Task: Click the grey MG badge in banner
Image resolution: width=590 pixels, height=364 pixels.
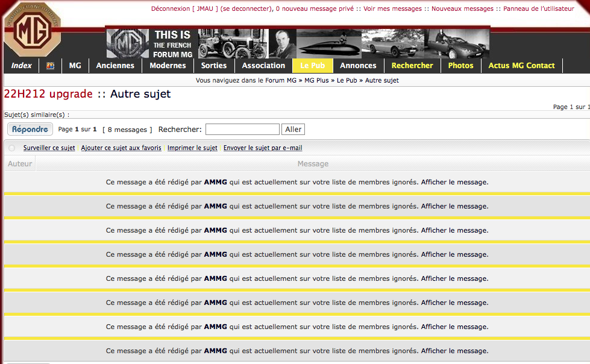Action: pyautogui.click(x=128, y=43)
